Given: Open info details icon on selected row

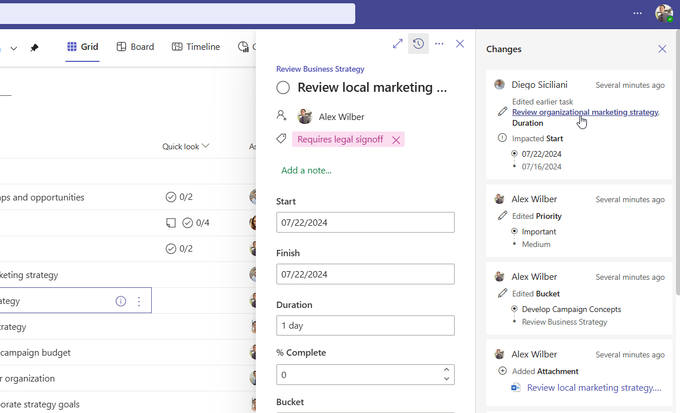Looking at the screenshot, I should (x=121, y=301).
